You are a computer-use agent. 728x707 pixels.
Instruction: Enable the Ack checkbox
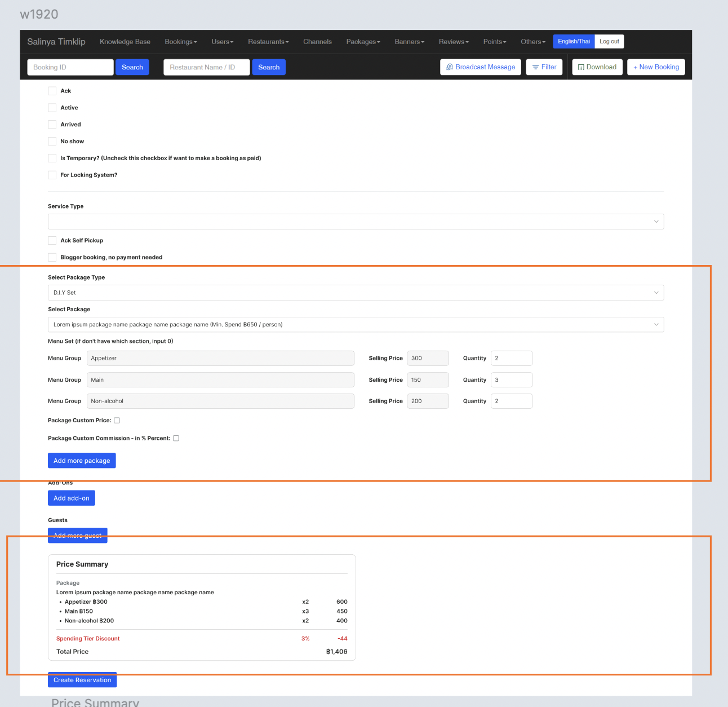pyautogui.click(x=52, y=91)
